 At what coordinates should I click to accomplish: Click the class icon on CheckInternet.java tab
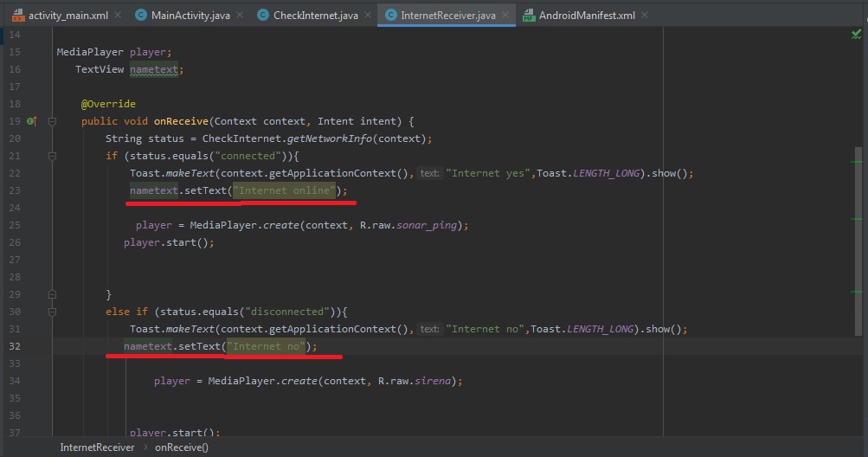click(x=263, y=16)
